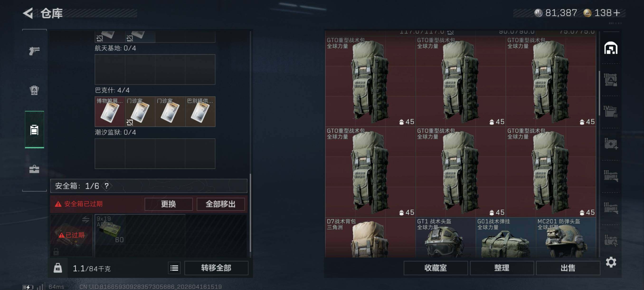Click the swap arrows on expired safe box

85,219
